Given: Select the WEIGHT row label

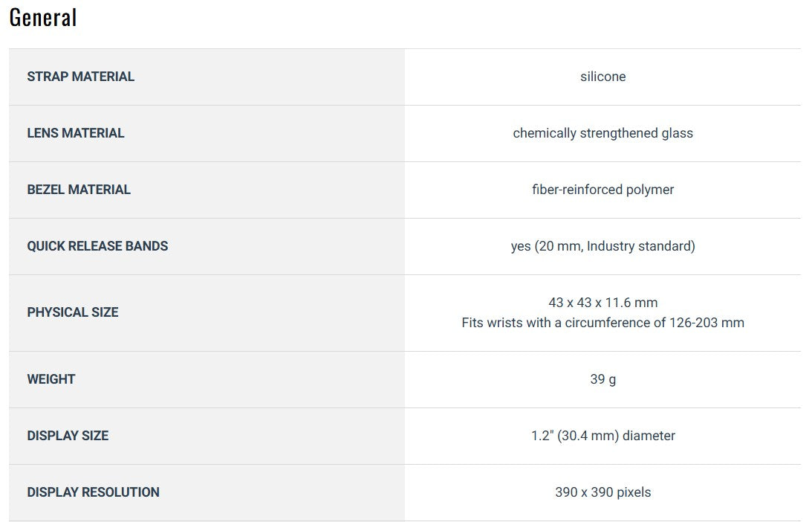Looking at the screenshot, I should (x=51, y=379).
